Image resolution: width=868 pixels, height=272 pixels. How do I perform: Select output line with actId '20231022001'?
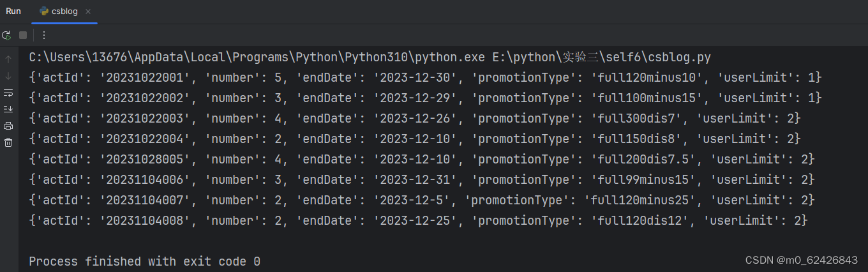[x=425, y=78]
